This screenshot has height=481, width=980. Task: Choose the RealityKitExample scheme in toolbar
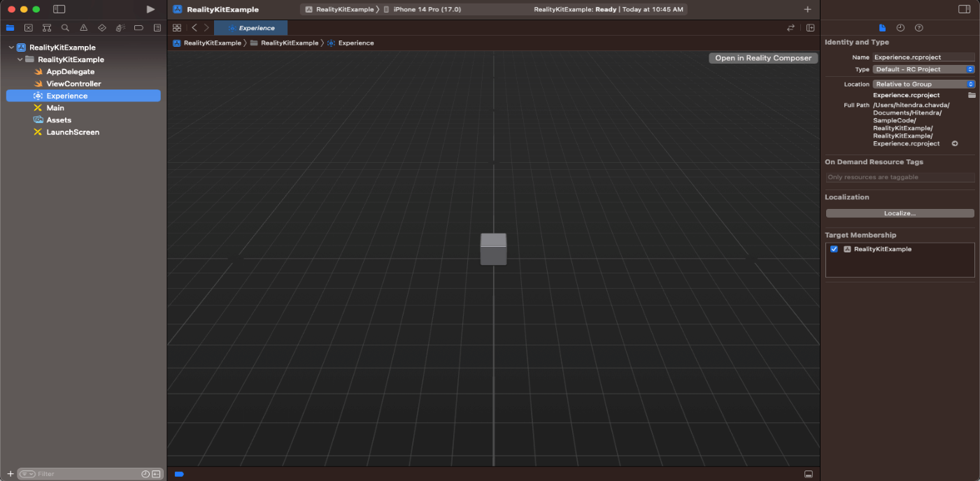pyautogui.click(x=339, y=10)
